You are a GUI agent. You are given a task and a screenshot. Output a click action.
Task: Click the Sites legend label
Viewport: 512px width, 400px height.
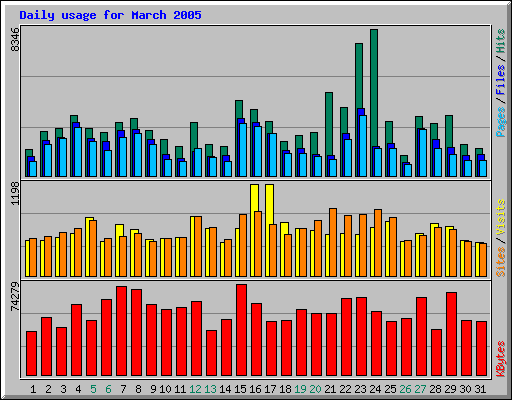(501, 262)
